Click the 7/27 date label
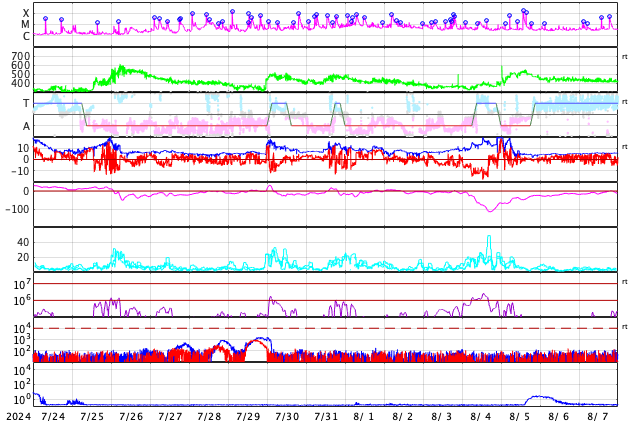 pyautogui.click(x=170, y=417)
